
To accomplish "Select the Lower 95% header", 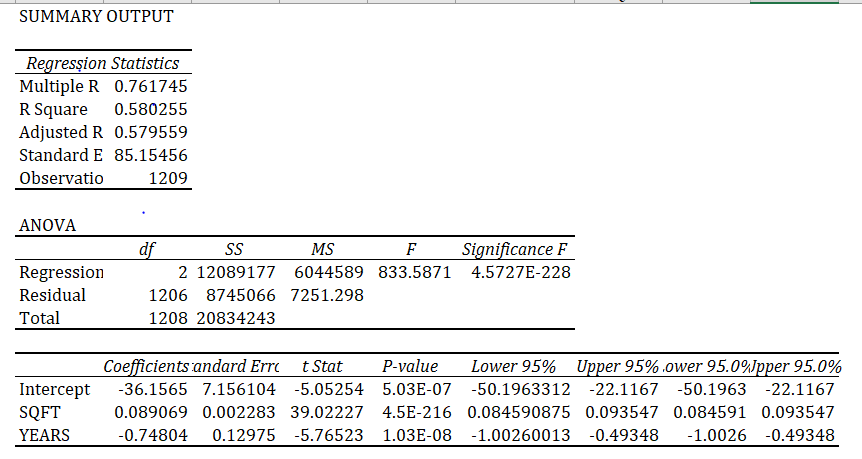I will pyautogui.click(x=513, y=367).
